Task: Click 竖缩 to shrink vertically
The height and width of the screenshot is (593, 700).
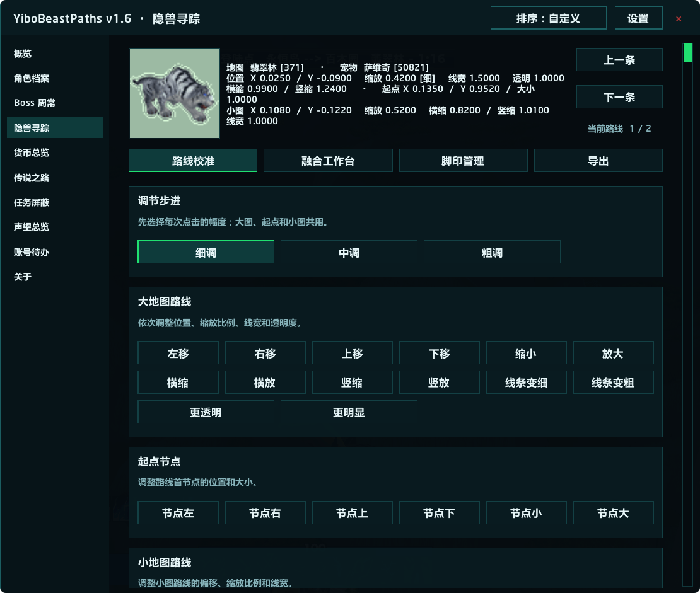Action: pos(353,383)
